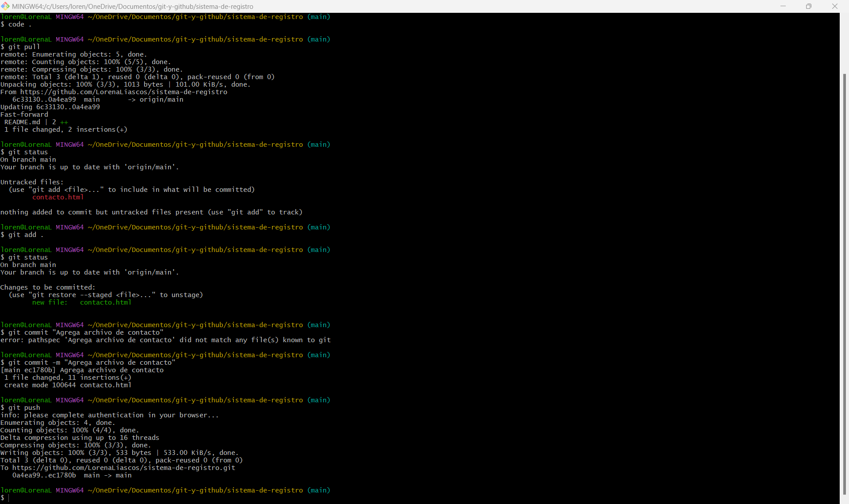Click 'info: please complete authentication in your browser...' line
This screenshot has height=504, width=849.
[x=110, y=415]
